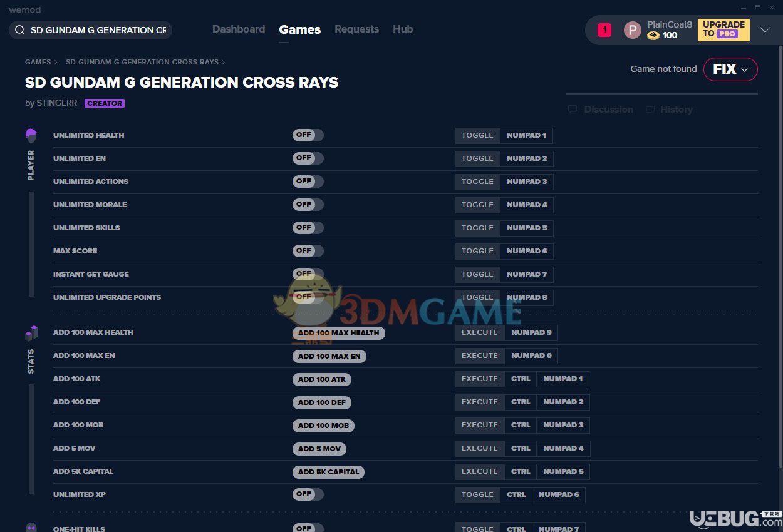Click the Add 5 MOV button

point(319,449)
